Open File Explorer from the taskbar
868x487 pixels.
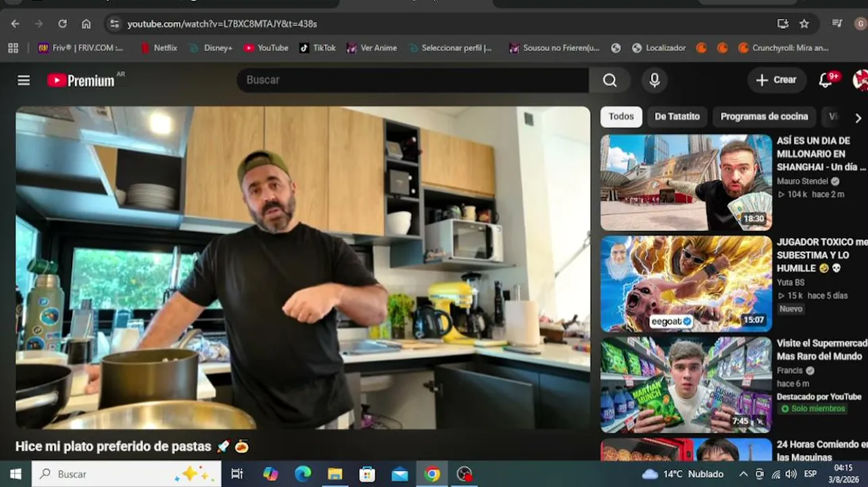tap(335, 474)
